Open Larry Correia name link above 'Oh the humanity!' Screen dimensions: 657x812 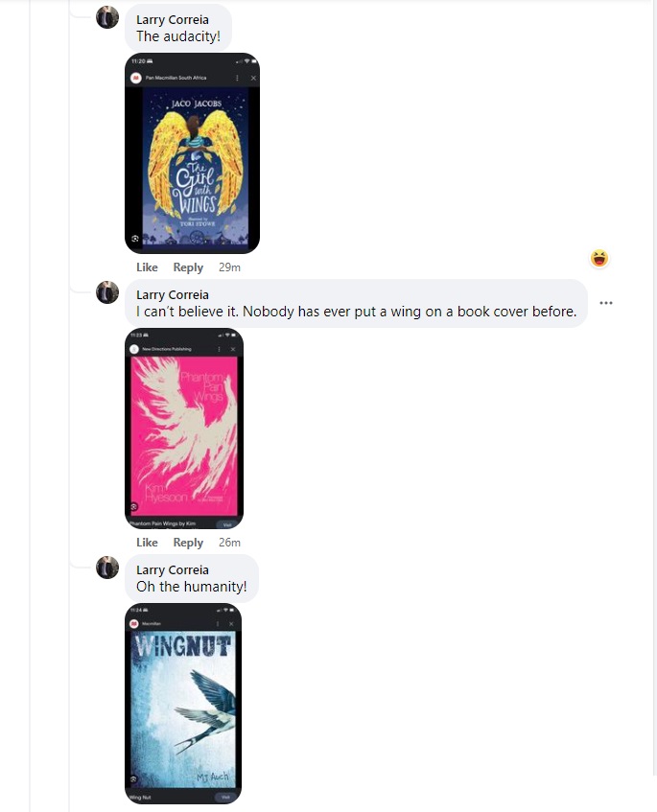(173, 569)
